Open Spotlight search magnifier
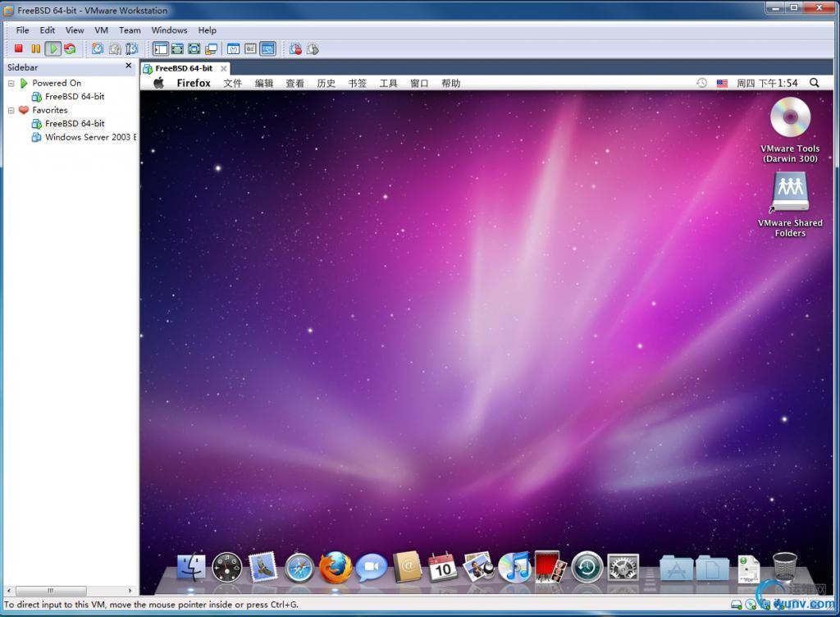This screenshot has width=840, height=617. click(815, 83)
